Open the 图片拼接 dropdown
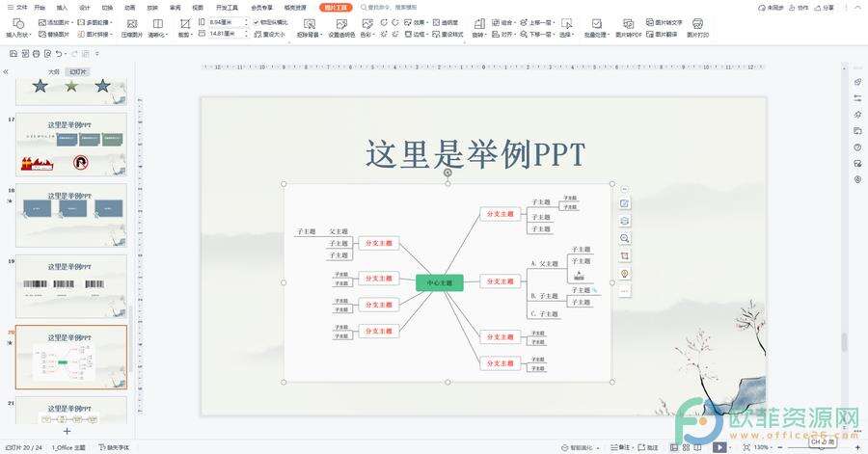 click(x=95, y=35)
